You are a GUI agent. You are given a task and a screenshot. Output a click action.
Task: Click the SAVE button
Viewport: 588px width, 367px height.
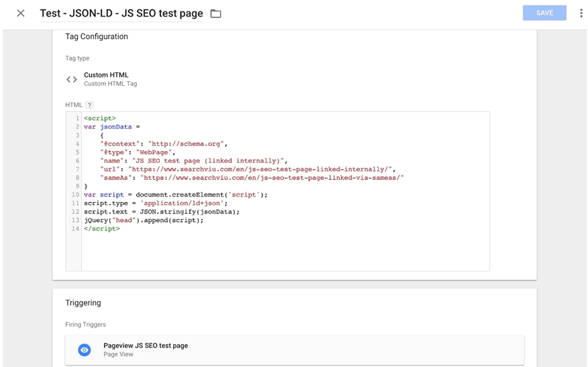(544, 13)
